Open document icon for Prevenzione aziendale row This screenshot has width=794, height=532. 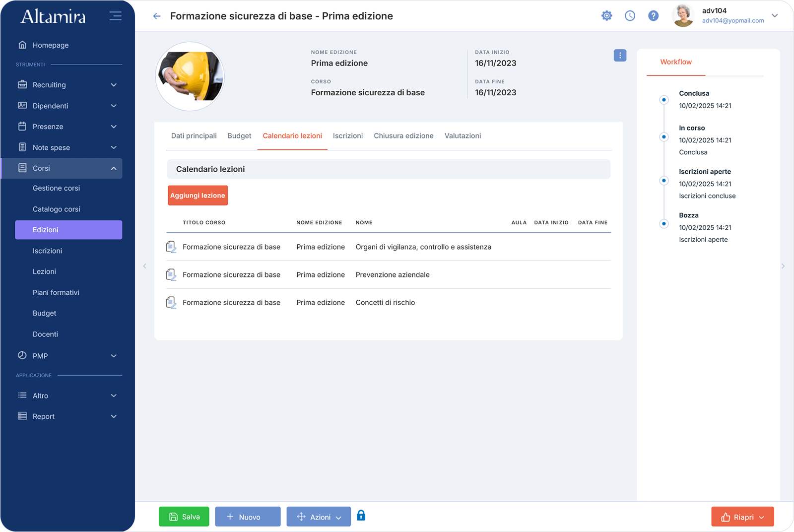click(171, 274)
